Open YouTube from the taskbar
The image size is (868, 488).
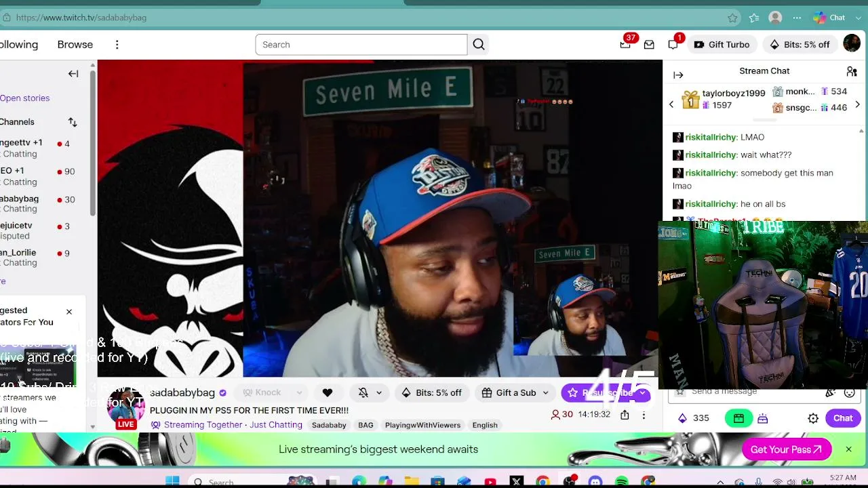[x=490, y=482]
